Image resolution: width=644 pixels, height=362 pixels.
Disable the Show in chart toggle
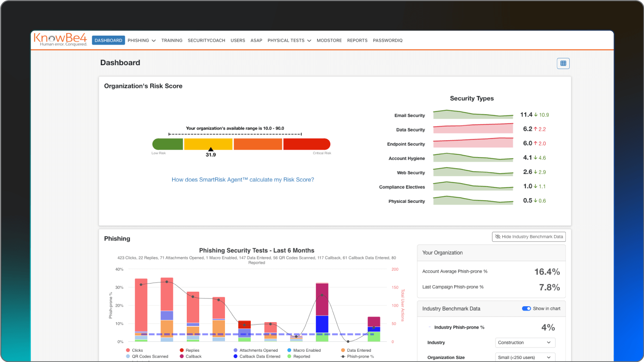point(526,308)
